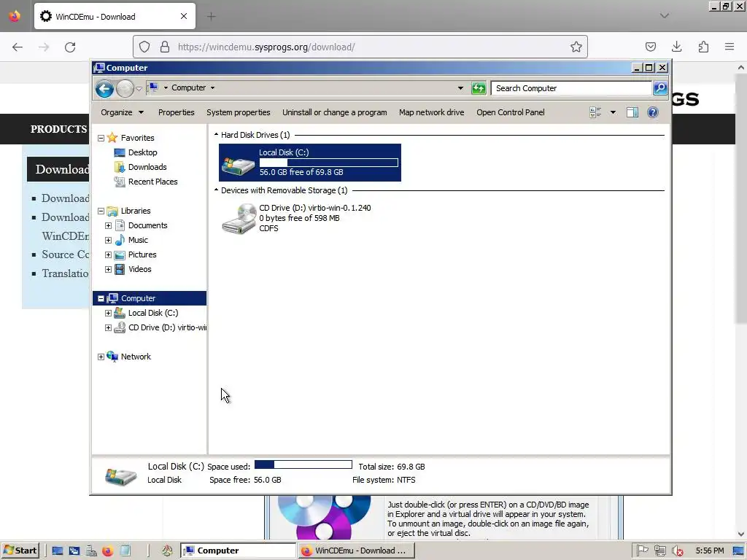Viewport: 747px width, 560px height.
Task: Click the Explorer Forward arrow button
Action: click(125, 88)
